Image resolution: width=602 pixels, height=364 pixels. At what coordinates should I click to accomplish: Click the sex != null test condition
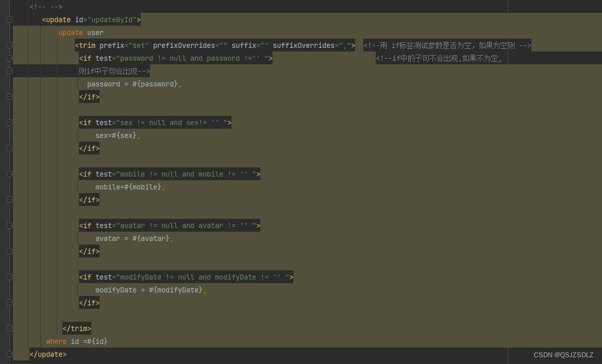pyautogui.click(x=172, y=123)
